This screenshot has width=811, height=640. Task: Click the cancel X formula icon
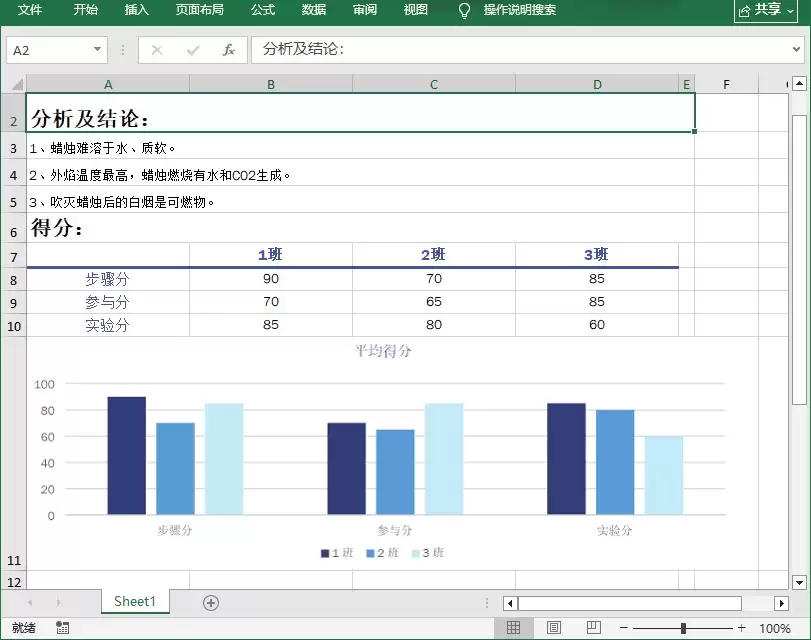coord(157,50)
